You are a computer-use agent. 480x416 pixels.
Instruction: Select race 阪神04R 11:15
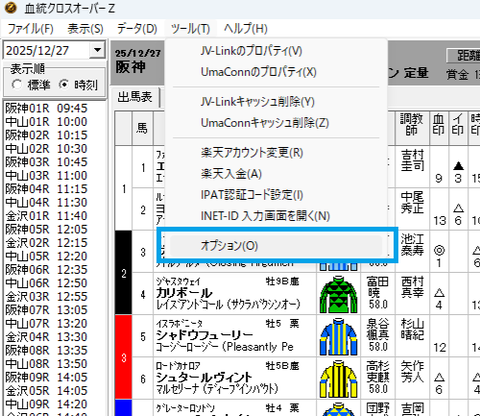tap(46, 189)
